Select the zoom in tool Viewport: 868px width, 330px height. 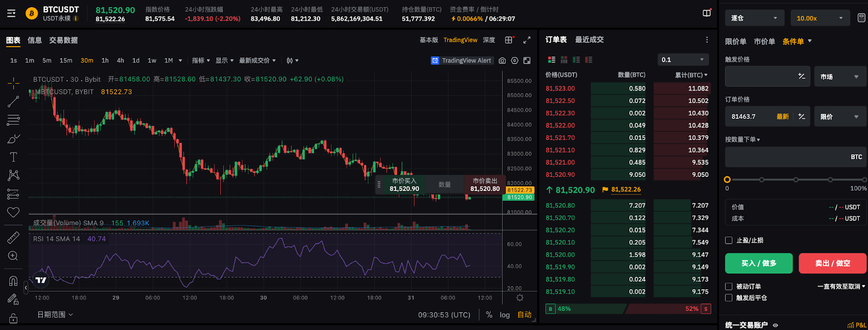pyautogui.click(x=14, y=256)
